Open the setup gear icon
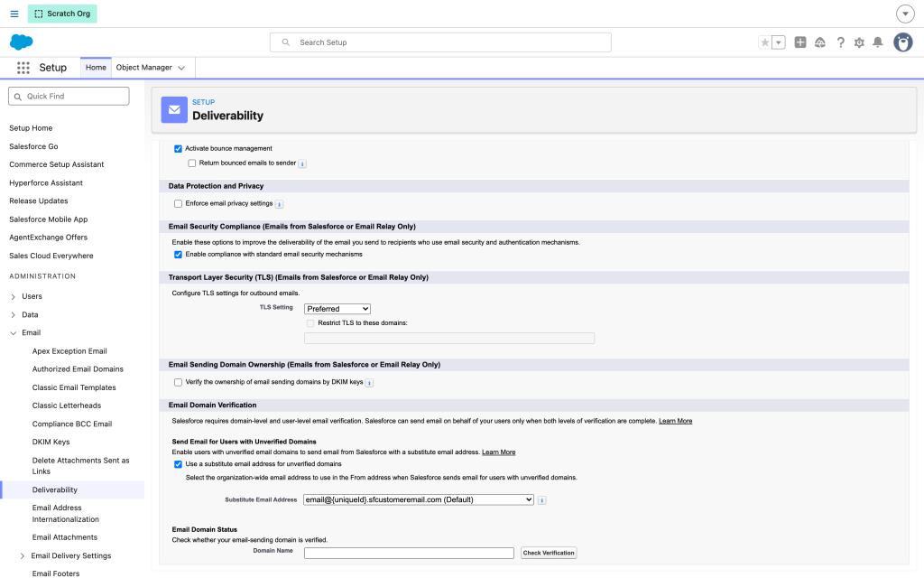The height and width of the screenshot is (578, 924). [859, 42]
